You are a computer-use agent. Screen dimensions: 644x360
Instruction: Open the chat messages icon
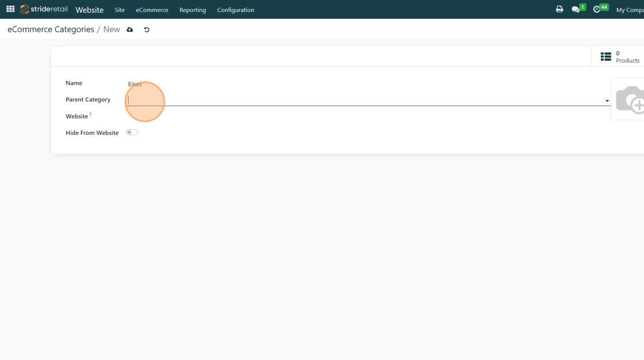click(x=576, y=9)
